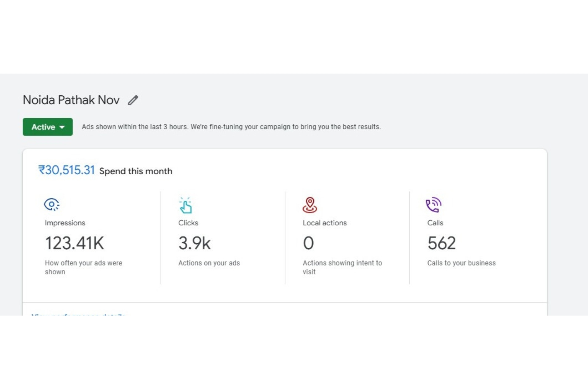Click the Impressions eye icon

point(51,204)
